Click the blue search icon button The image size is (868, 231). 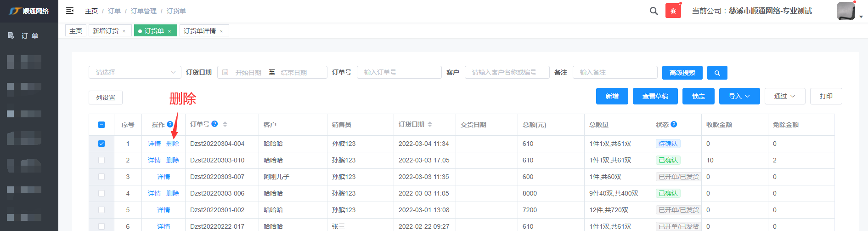pyautogui.click(x=717, y=73)
